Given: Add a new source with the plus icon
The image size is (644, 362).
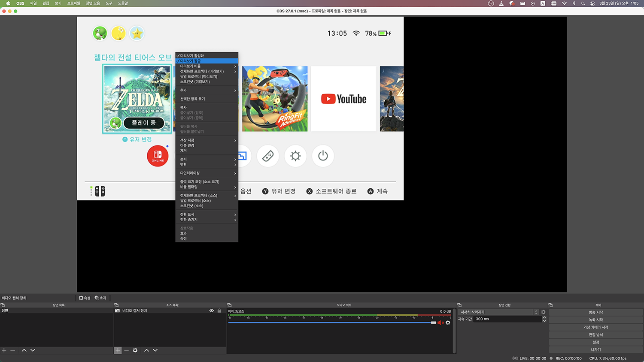Looking at the screenshot, I should point(118,350).
